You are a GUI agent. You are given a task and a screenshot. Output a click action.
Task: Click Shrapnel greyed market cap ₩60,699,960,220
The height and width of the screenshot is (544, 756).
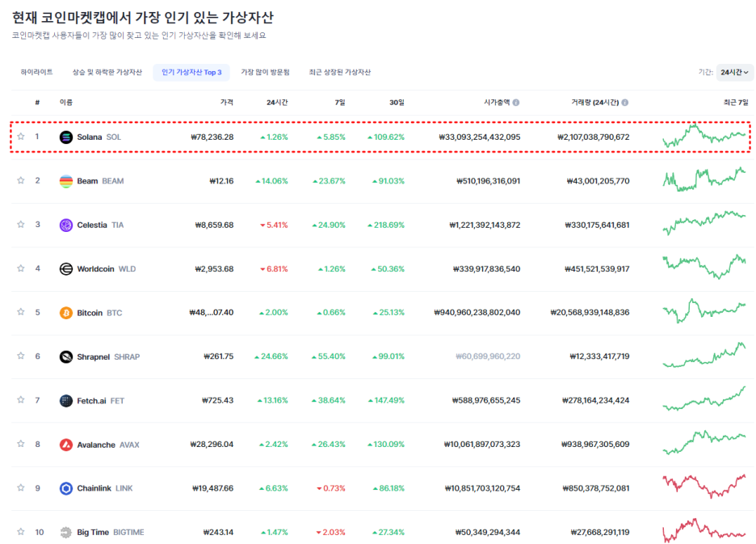tap(488, 356)
